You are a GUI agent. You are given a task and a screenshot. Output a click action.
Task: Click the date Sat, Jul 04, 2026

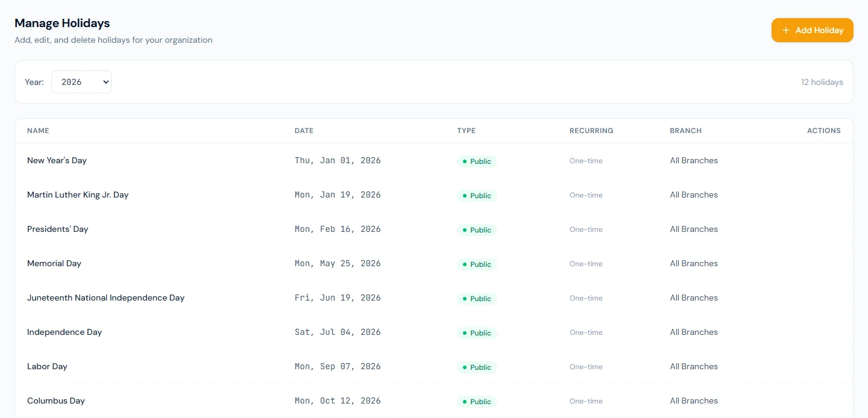point(338,332)
